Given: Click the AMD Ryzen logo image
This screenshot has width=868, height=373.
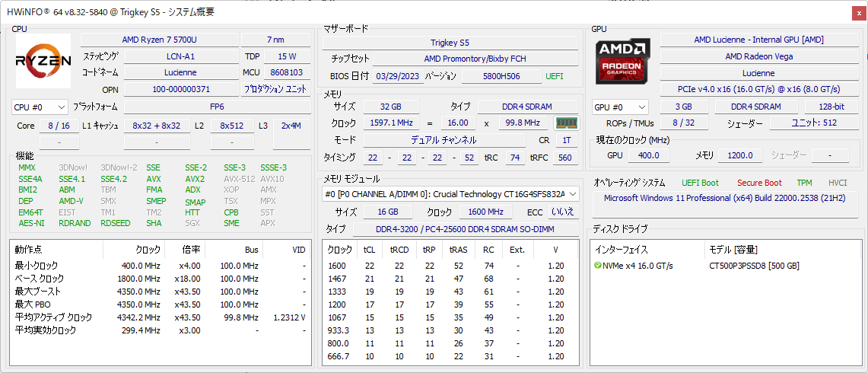Looking at the screenshot, I should [x=43, y=59].
